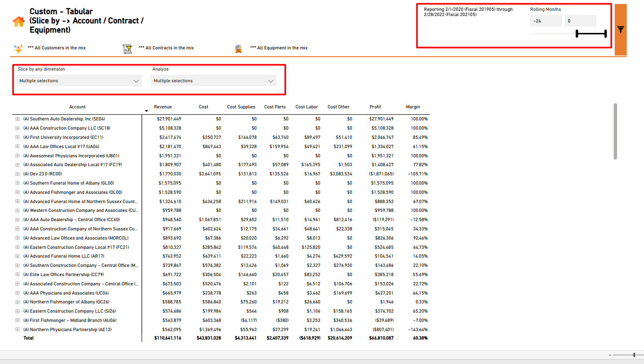Click the All Equipment in the mix label
Screen dimensions: 644x364
point(279,48)
